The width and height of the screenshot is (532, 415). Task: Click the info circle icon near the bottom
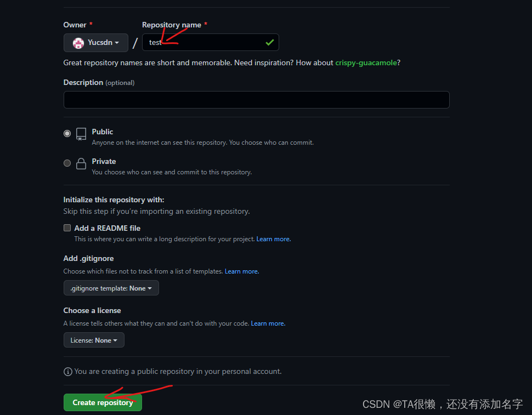coord(68,372)
